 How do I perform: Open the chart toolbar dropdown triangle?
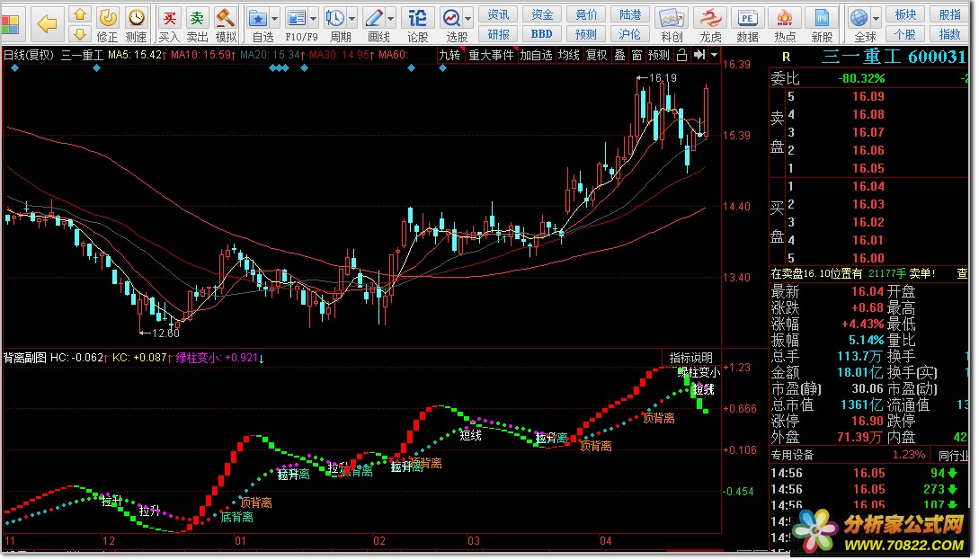[x=715, y=55]
